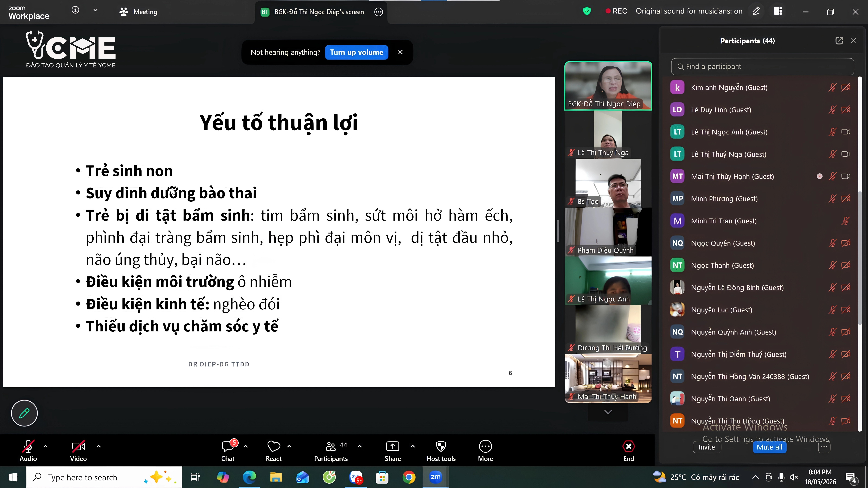Viewport: 868px width, 488px height.
Task: Toggle Minh Tri Tran's muted microphone icon
Action: coord(845,221)
